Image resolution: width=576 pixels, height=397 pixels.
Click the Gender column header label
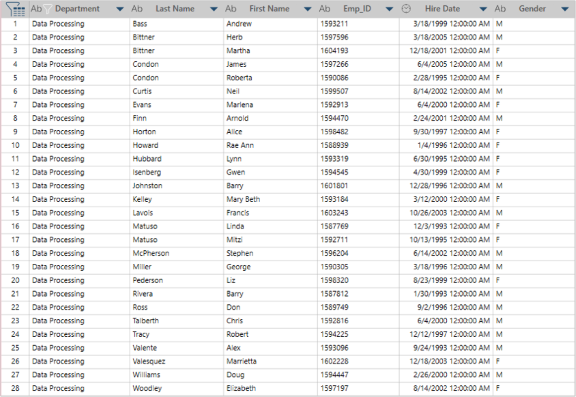[532, 8]
